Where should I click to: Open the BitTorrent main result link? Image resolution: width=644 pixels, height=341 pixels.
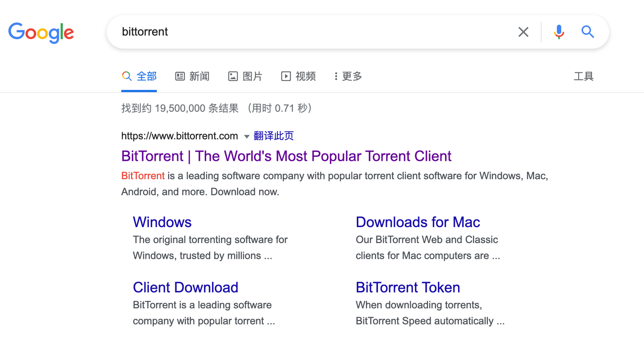(286, 156)
